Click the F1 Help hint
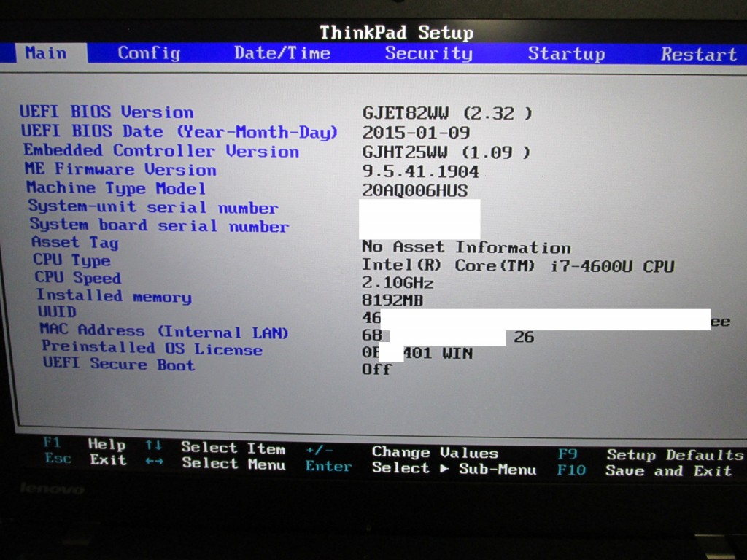Viewport: 747px width, 560px height. tap(85, 444)
